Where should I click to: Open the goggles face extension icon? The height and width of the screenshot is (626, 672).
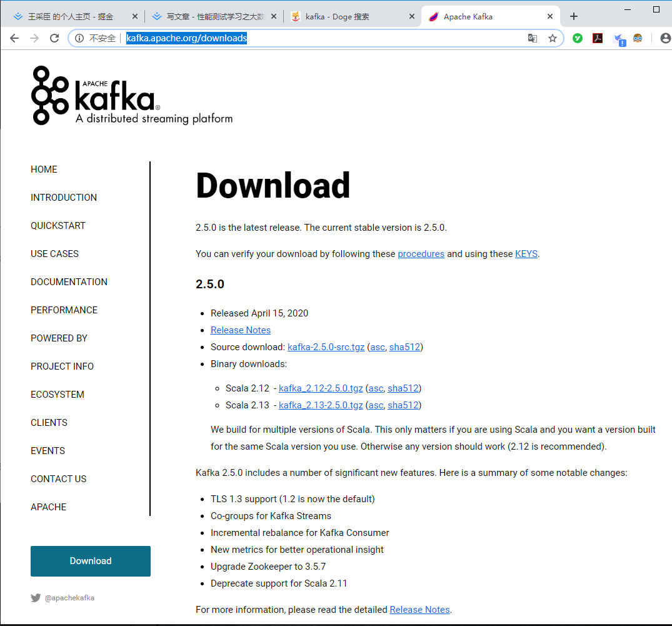tap(638, 38)
